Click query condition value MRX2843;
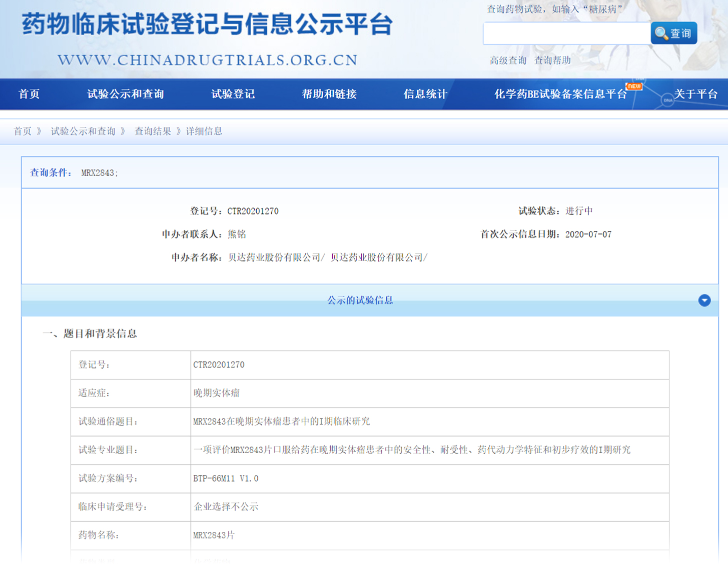Viewport: 728px width, 586px height. tap(100, 173)
